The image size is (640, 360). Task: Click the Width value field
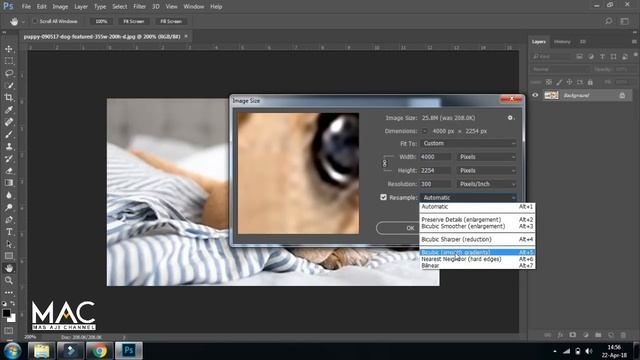point(436,157)
